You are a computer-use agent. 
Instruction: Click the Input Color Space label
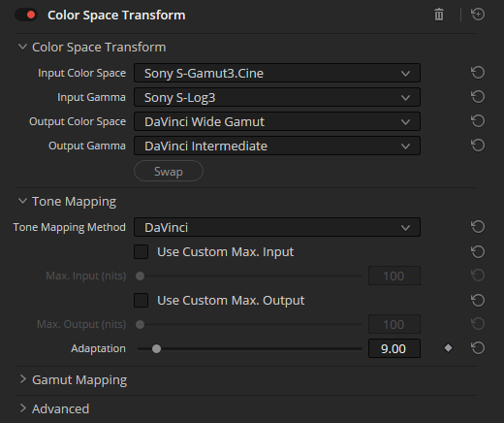[82, 73]
